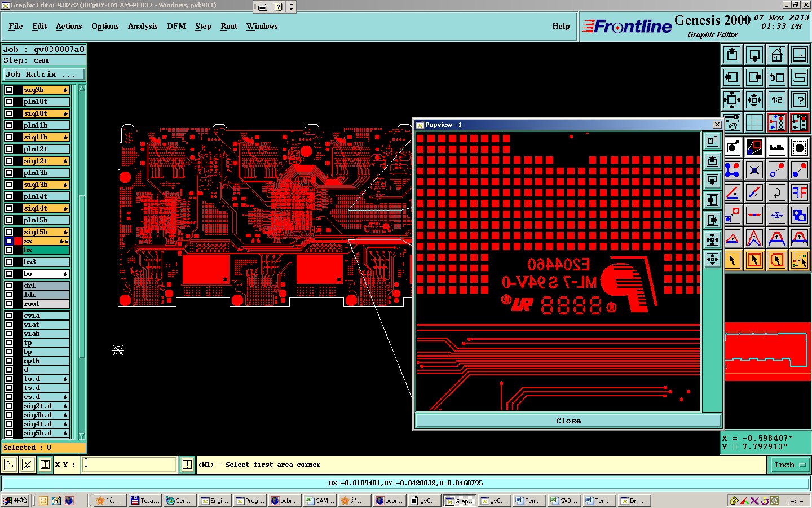The height and width of the screenshot is (508, 812).
Task: Click the pan left view icon
Action: pos(732,77)
